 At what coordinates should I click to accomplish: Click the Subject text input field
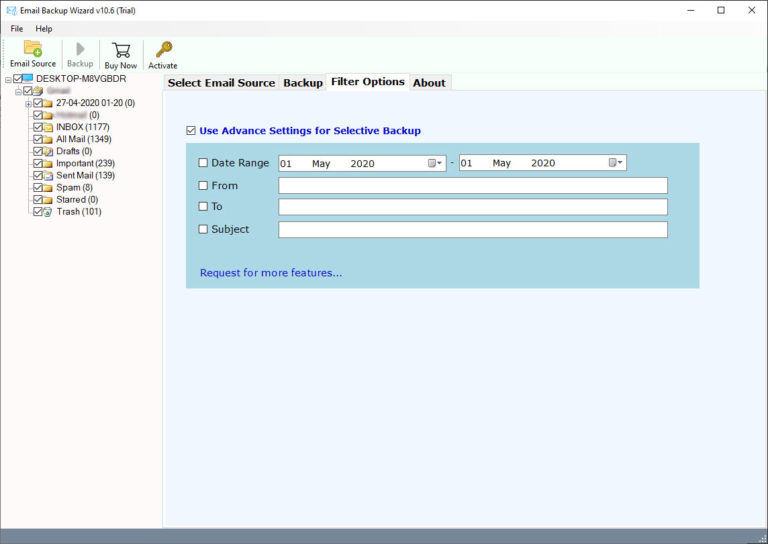(473, 230)
